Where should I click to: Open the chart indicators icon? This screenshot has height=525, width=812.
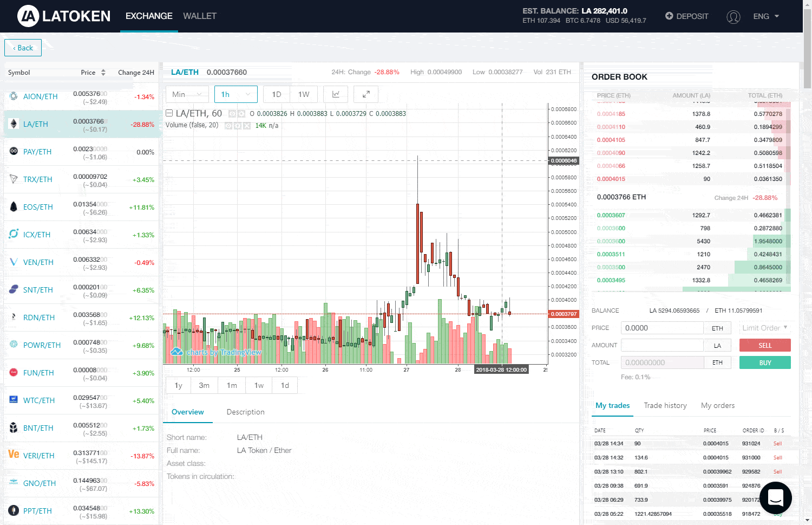(x=336, y=94)
